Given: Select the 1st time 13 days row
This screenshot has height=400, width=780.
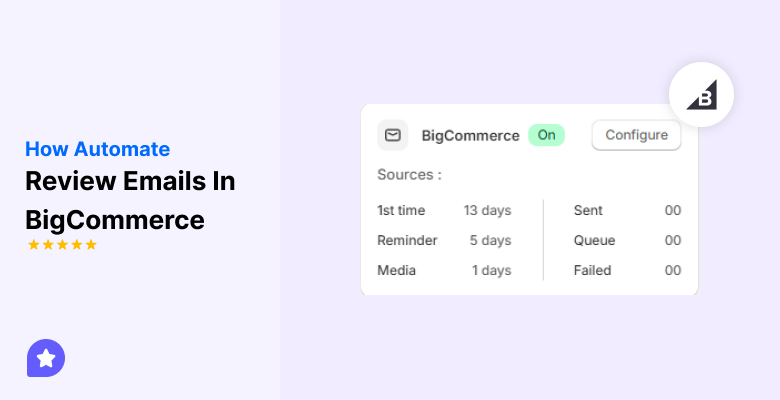Looking at the screenshot, I should 444,210.
